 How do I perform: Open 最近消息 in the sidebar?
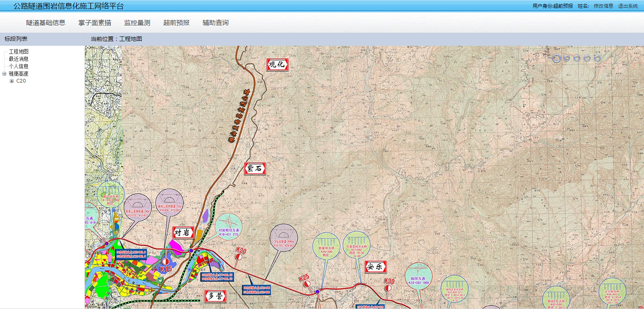pyautogui.click(x=18, y=59)
